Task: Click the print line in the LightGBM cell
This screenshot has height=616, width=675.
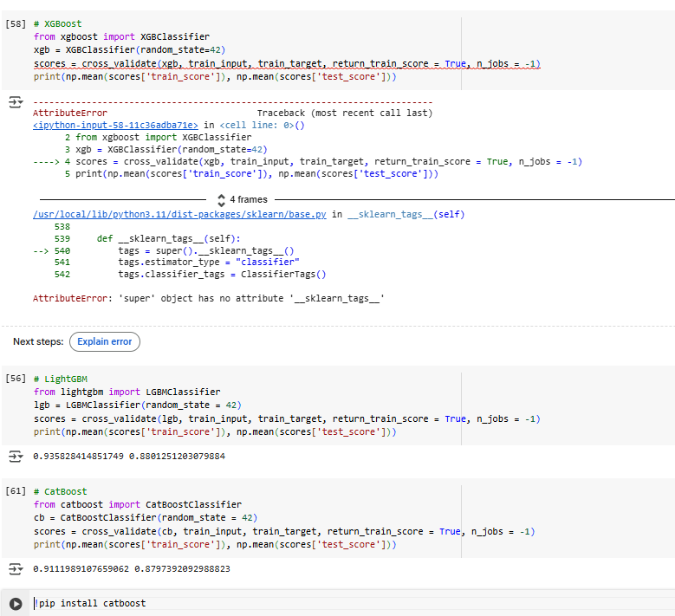Action: coord(215,431)
